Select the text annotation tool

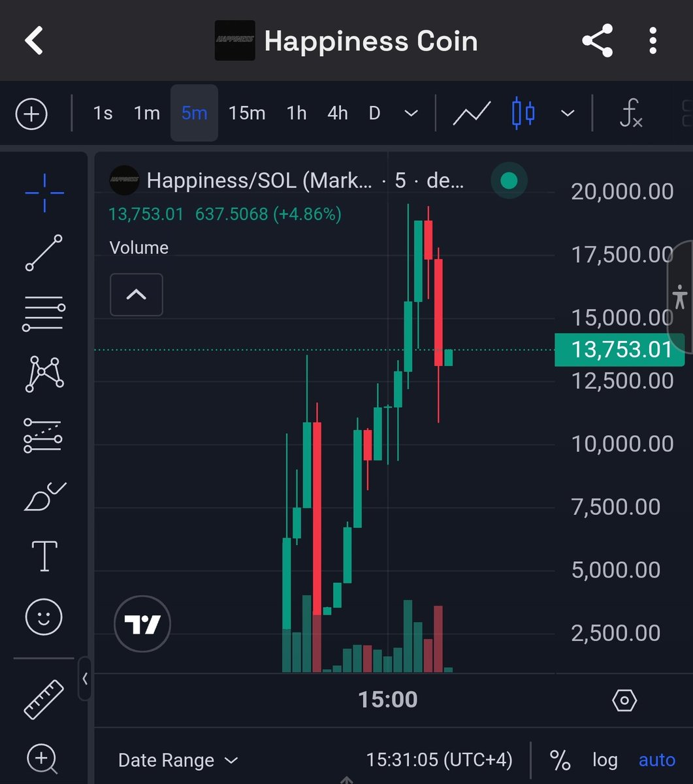[44, 556]
